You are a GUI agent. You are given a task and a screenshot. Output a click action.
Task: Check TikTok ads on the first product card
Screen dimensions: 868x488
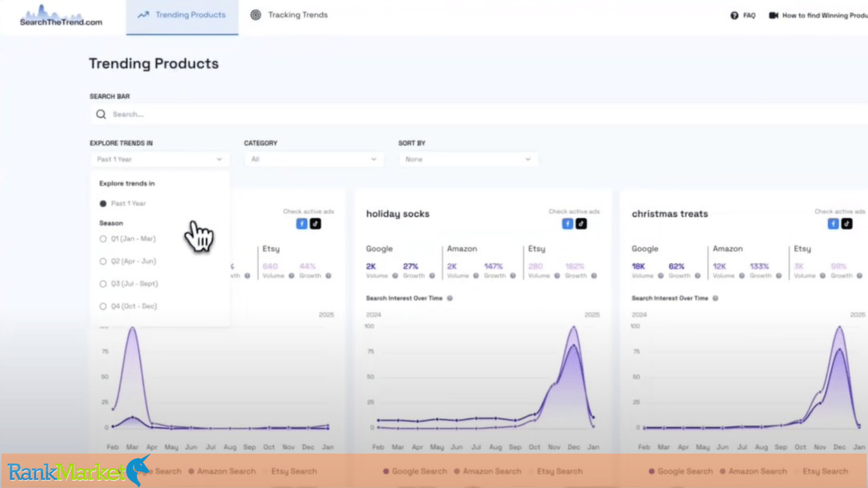click(315, 224)
